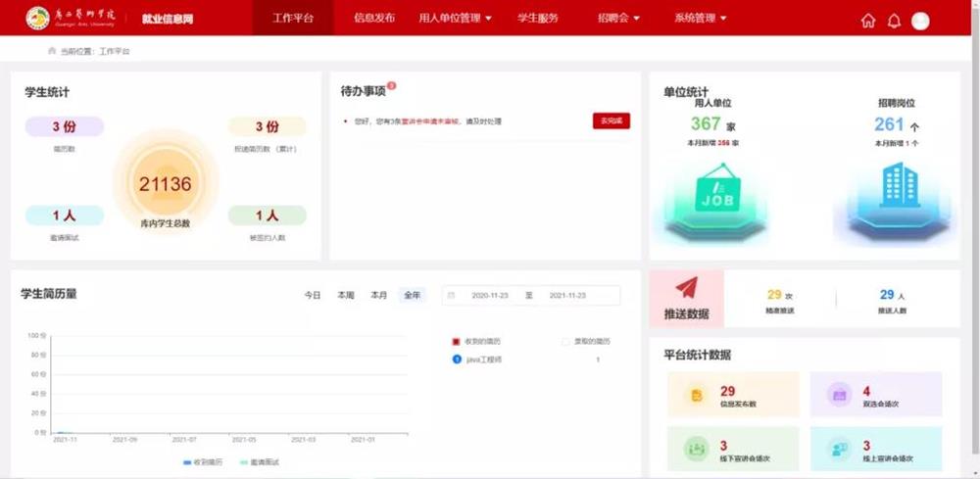Click the yellow 信息发布数 icon
The width and height of the screenshot is (980, 479).
[x=697, y=395]
